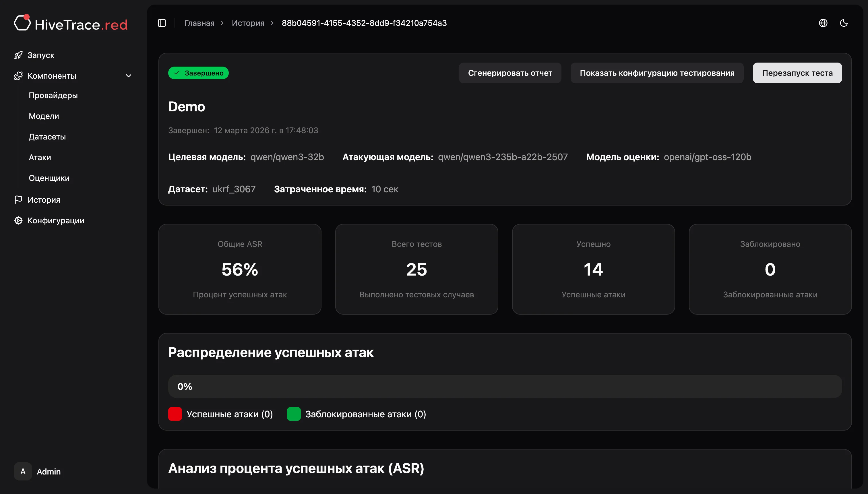Click the puzzle Компоненты icon
868x494 pixels.
(18, 76)
